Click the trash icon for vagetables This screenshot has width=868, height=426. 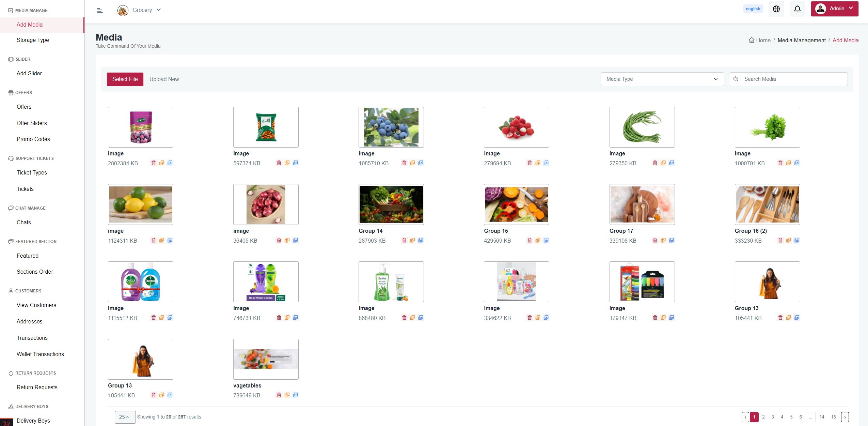(x=279, y=395)
